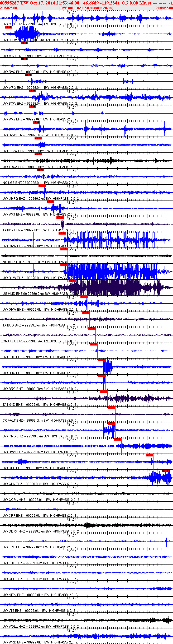Select the start time 21:53:26.00 label
The height and width of the screenshot is (644, 173).
pyautogui.click(x=8, y=8)
